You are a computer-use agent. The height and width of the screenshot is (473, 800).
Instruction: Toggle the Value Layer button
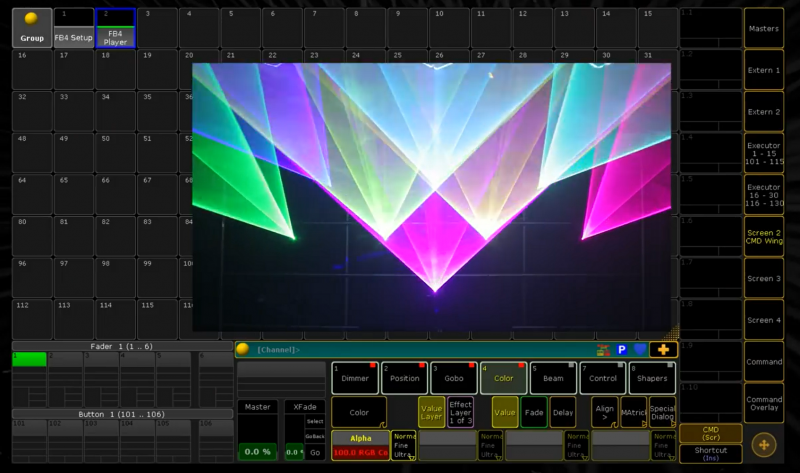pos(431,411)
